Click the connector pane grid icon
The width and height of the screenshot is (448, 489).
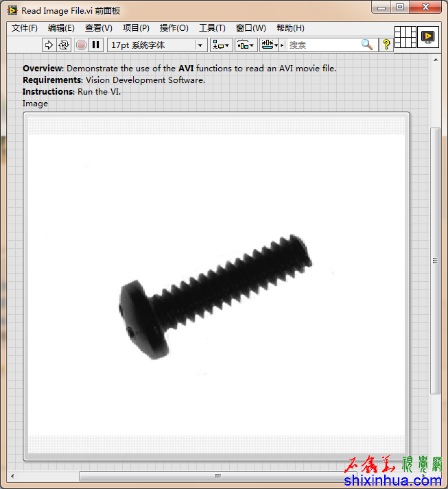(x=405, y=36)
